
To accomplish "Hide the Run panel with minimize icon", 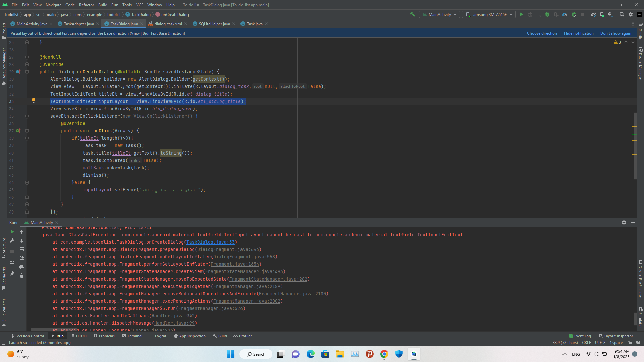I will pyautogui.click(x=633, y=222).
